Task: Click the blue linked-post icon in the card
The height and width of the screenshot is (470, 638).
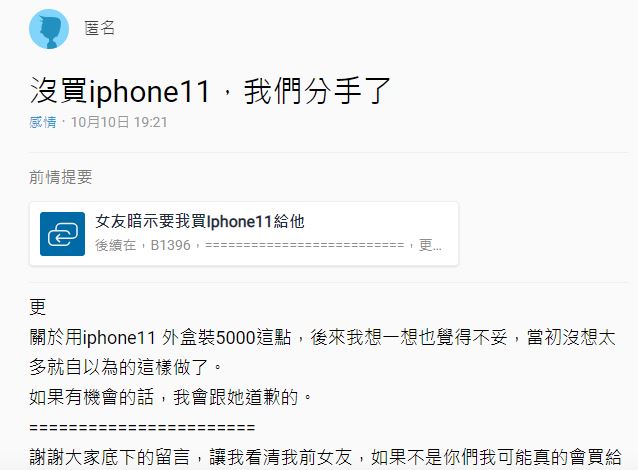Action: point(62,234)
